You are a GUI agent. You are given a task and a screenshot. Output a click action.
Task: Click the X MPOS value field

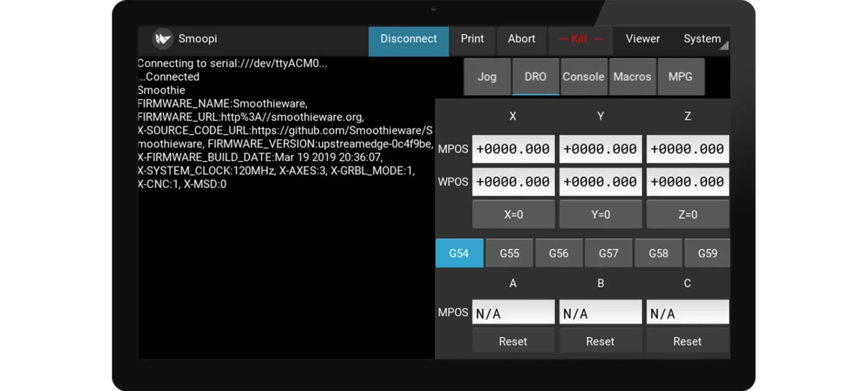pyautogui.click(x=513, y=149)
